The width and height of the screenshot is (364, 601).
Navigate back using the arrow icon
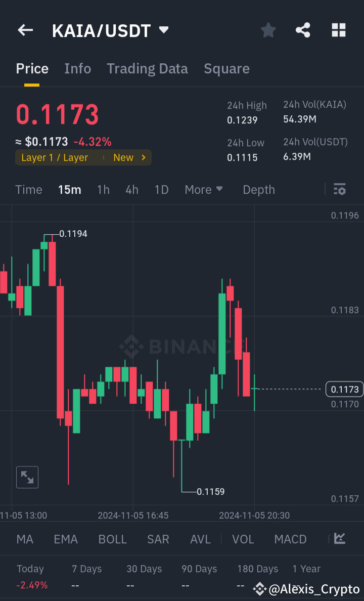coord(25,30)
